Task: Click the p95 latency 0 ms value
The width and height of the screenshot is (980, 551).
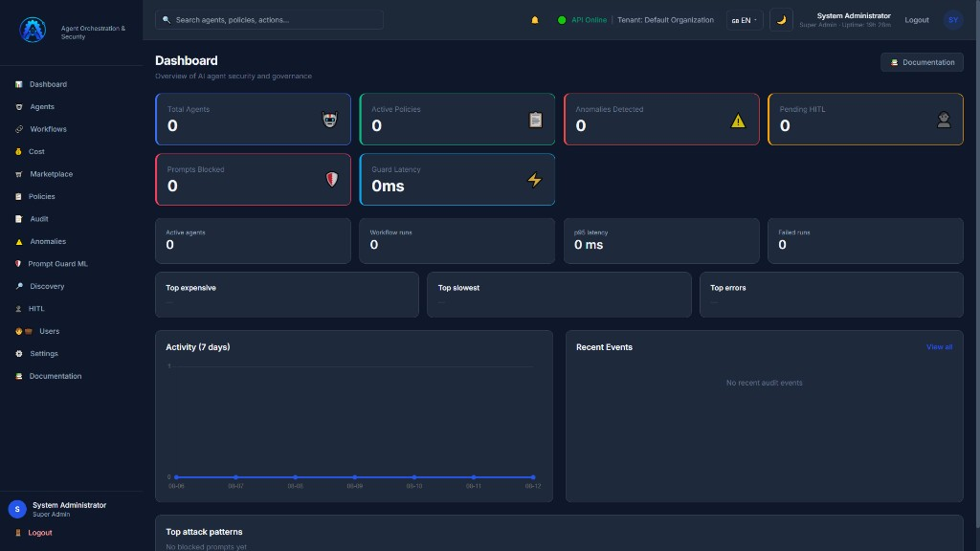Action: pos(589,245)
